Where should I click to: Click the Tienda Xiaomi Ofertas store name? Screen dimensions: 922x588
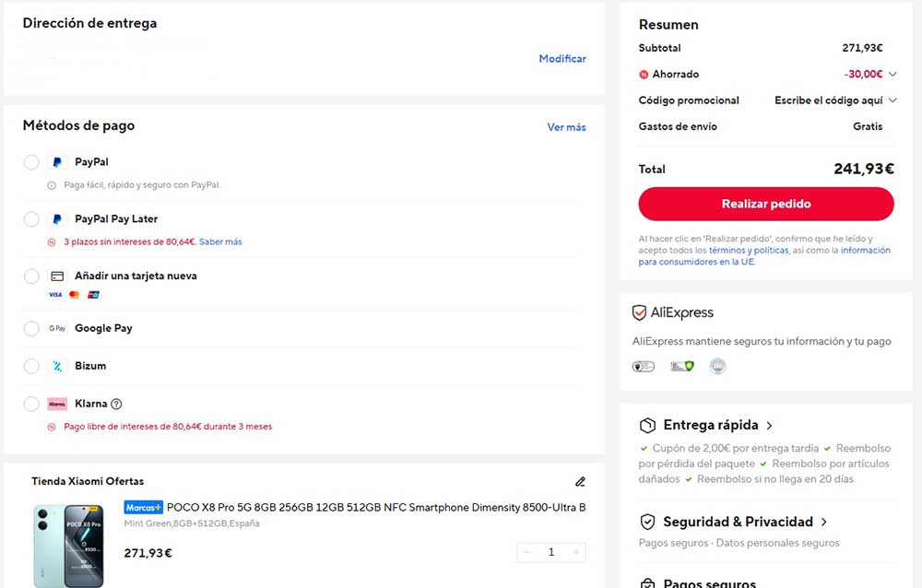coord(88,482)
